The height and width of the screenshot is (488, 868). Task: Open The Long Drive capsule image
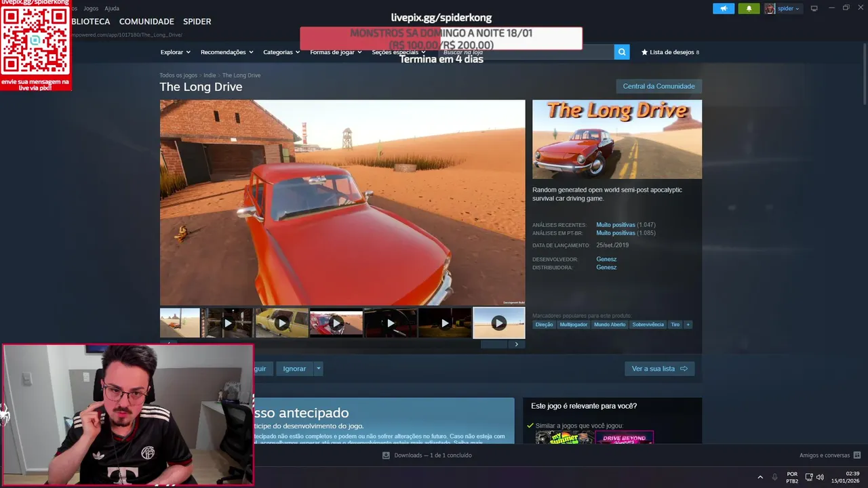[617, 140]
